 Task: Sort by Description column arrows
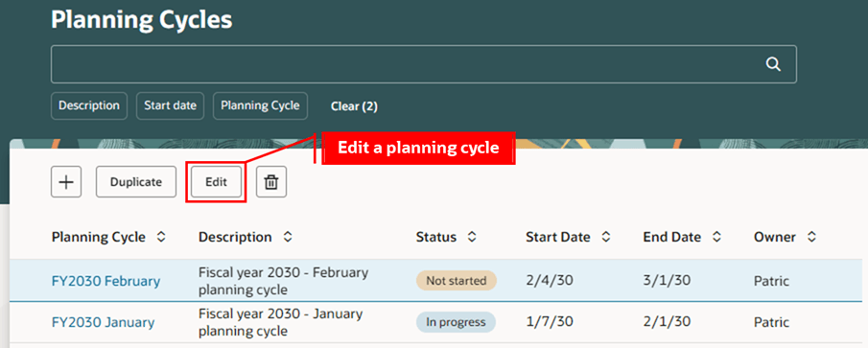288,238
